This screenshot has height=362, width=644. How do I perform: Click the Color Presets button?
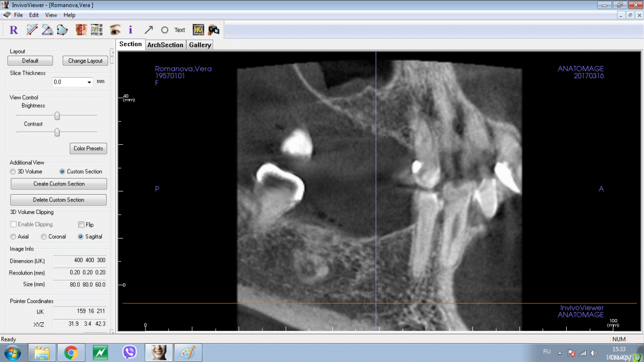click(x=88, y=149)
